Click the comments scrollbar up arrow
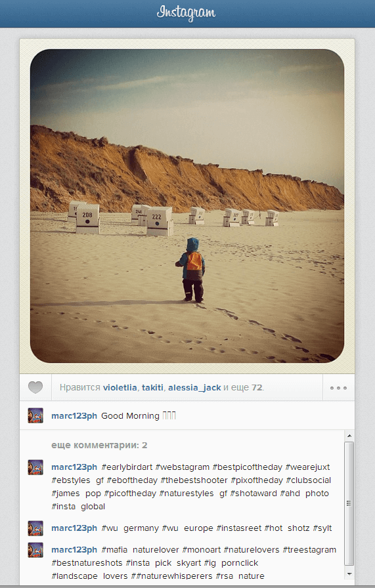 coord(349,436)
